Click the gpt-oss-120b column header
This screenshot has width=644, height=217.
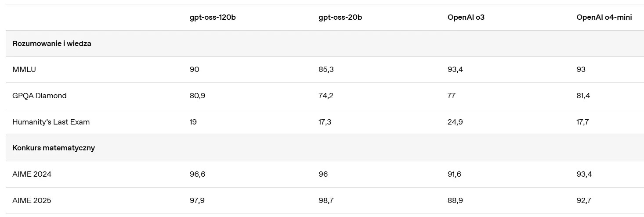point(213,18)
